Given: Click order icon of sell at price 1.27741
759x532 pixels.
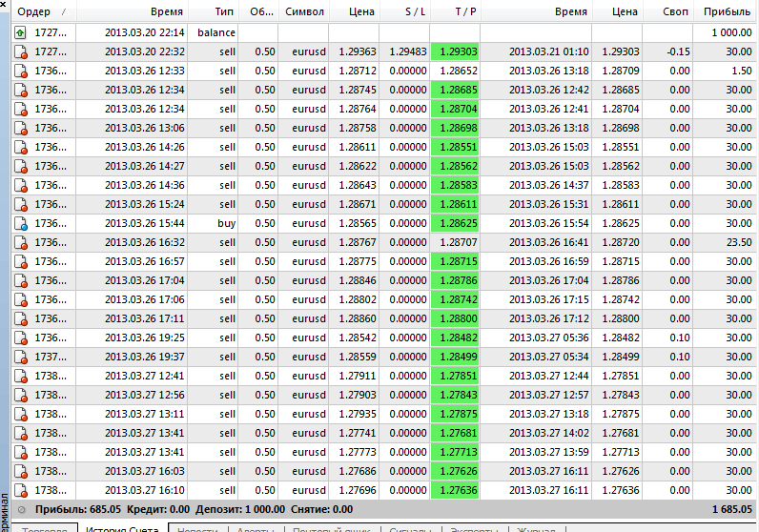Looking at the screenshot, I should click(x=21, y=433).
